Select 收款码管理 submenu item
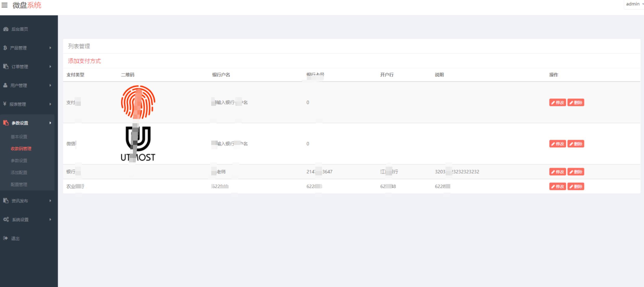Viewport: 644px width, 287px height. (x=21, y=149)
